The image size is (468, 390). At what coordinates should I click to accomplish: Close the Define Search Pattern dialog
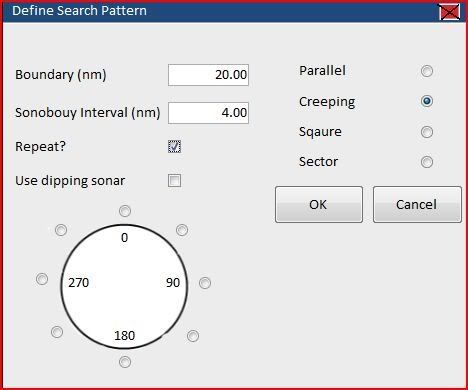pyautogui.click(x=450, y=12)
